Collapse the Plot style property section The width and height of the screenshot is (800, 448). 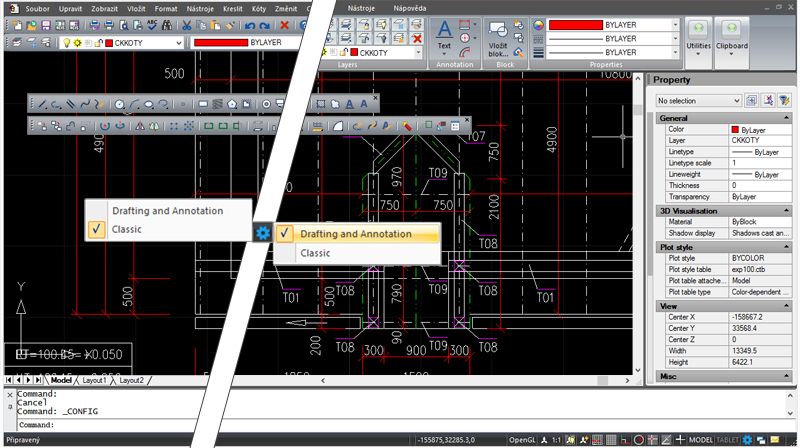(786, 247)
